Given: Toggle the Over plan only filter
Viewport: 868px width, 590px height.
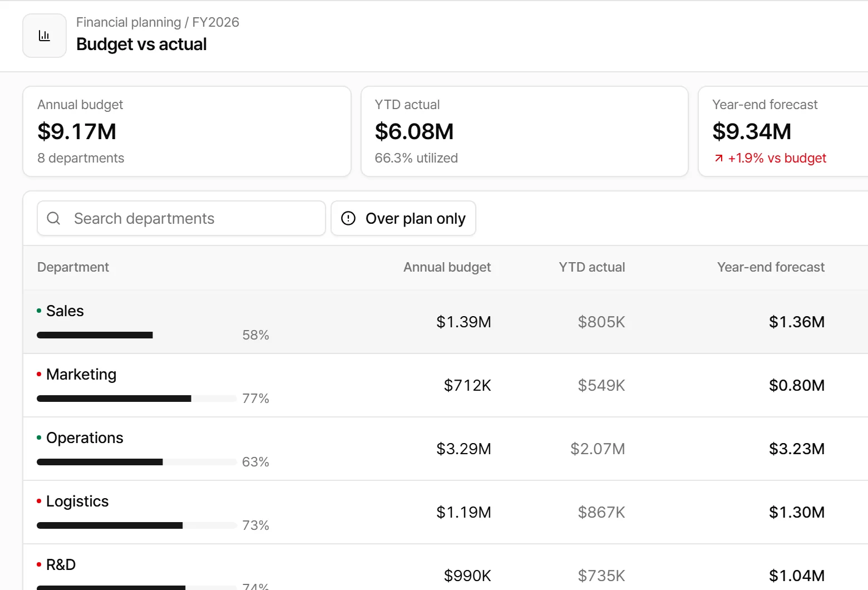Looking at the screenshot, I should coord(403,218).
